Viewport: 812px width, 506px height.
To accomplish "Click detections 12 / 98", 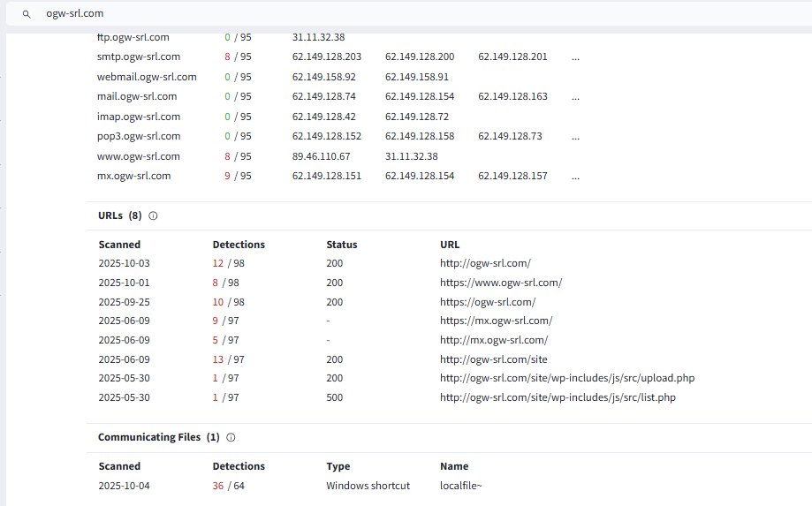I will point(228,263).
